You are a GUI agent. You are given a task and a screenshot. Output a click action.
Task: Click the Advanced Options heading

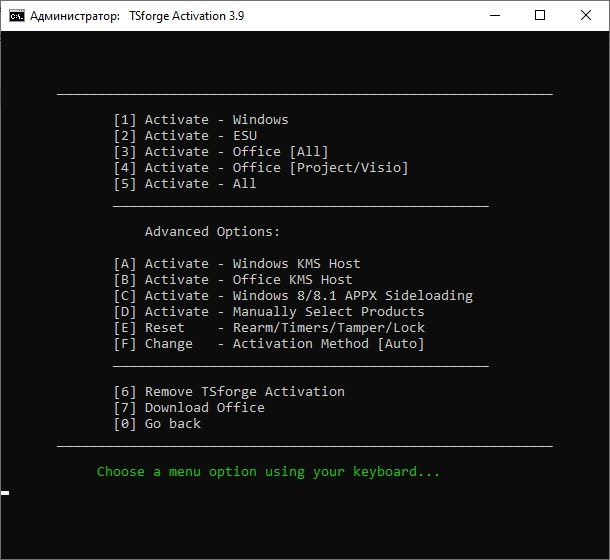[x=212, y=232]
